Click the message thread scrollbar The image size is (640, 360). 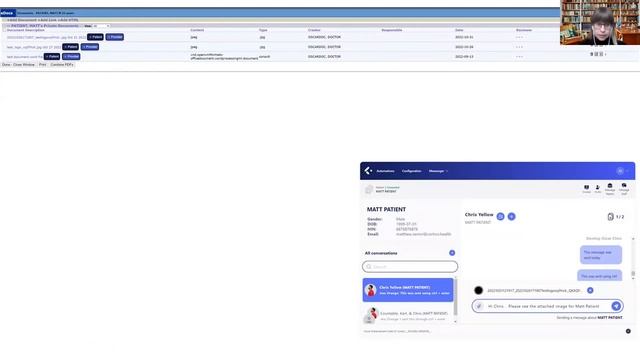point(633,273)
